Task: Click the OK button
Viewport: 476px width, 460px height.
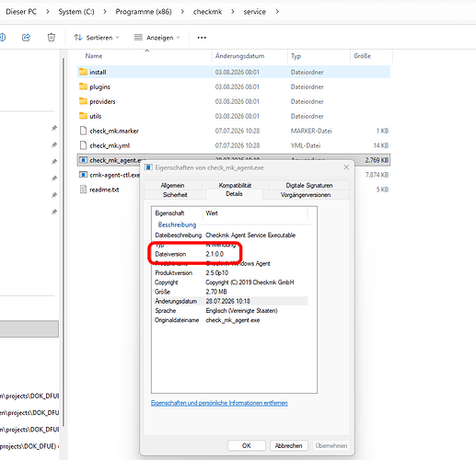Action: [247, 445]
